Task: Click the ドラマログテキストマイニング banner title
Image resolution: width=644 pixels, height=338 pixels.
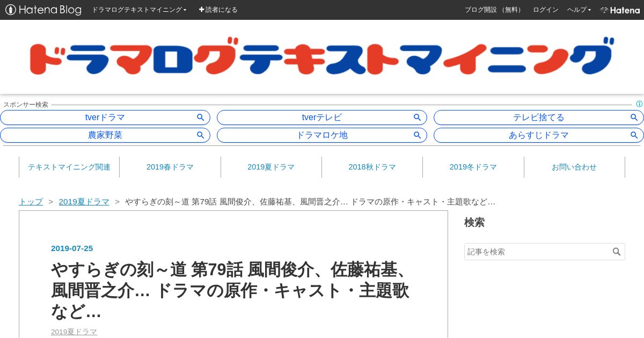Action: [x=321, y=56]
